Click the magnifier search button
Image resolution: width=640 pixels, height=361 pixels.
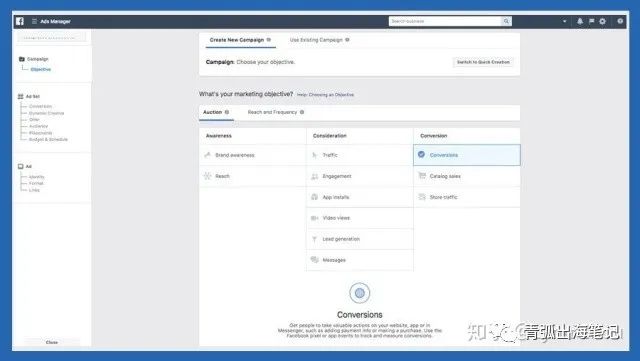click(506, 21)
